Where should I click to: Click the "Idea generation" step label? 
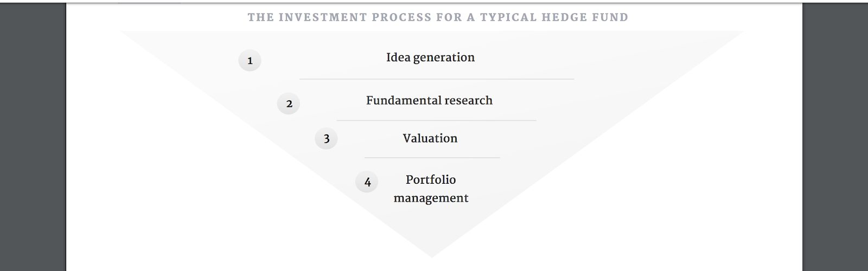coord(430,57)
